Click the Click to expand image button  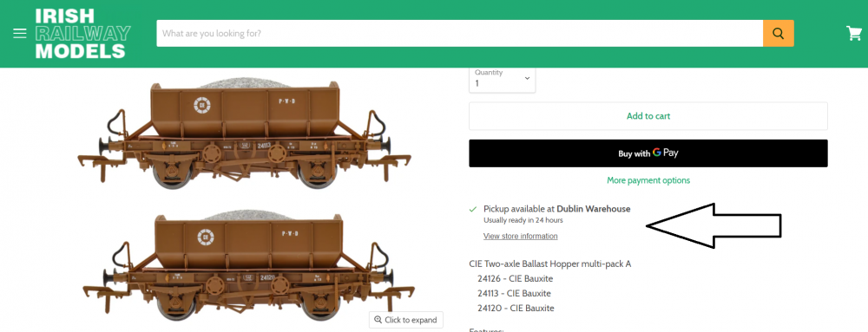tap(405, 320)
